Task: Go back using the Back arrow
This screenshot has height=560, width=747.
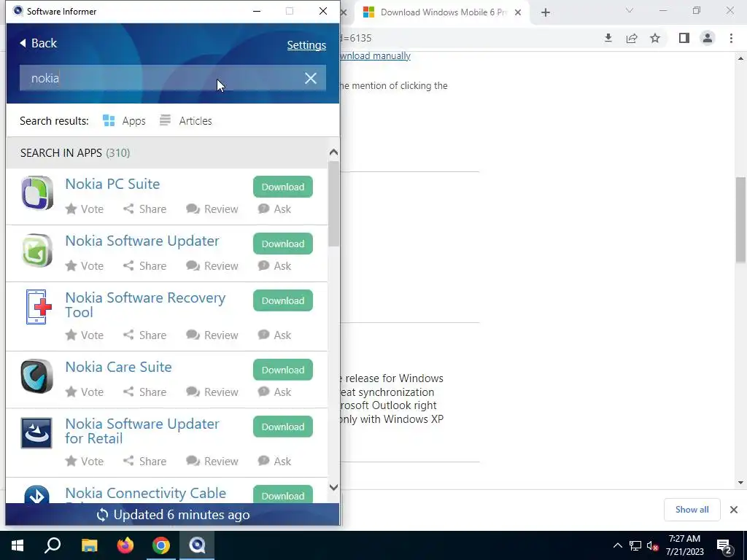Action: (x=38, y=43)
